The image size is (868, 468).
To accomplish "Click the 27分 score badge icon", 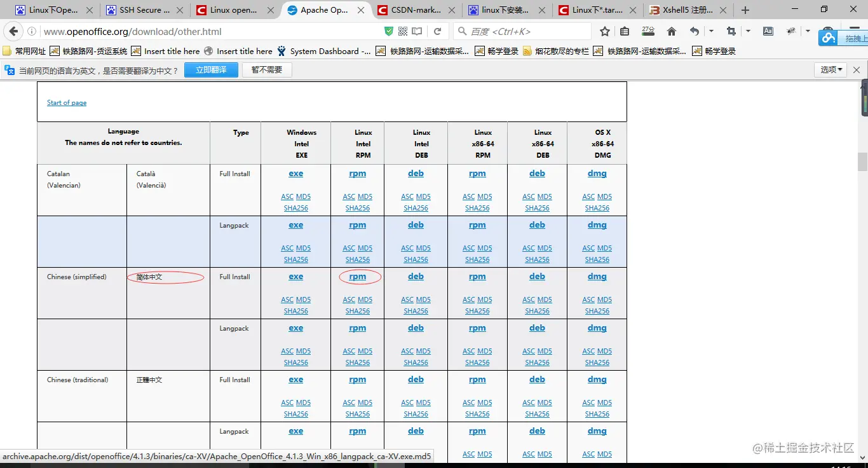I will tap(648, 31).
